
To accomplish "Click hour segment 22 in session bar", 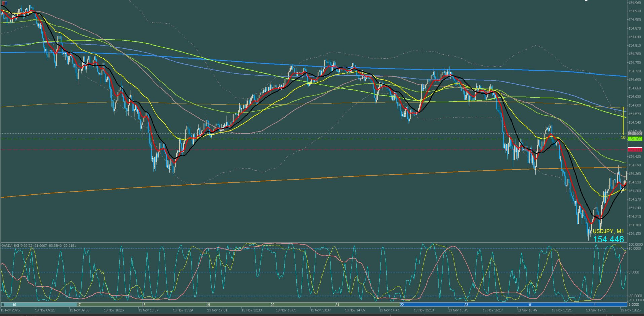I will click(402, 305).
